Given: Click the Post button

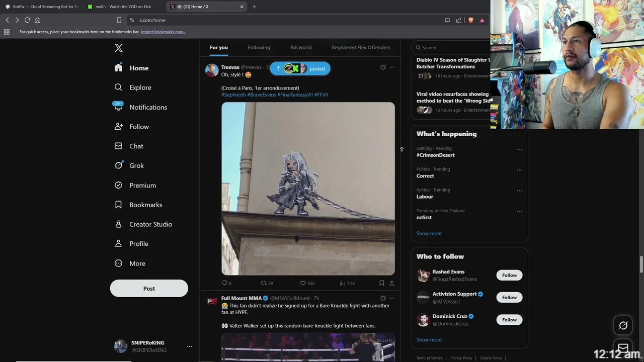Looking at the screenshot, I should coord(149,289).
